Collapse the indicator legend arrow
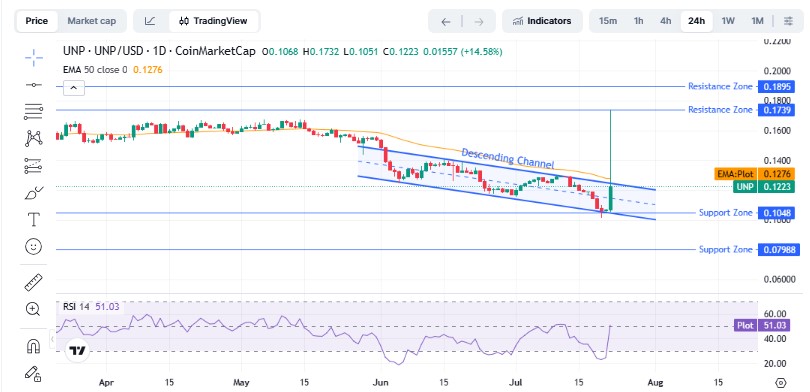The width and height of the screenshot is (810, 392). [x=73, y=88]
